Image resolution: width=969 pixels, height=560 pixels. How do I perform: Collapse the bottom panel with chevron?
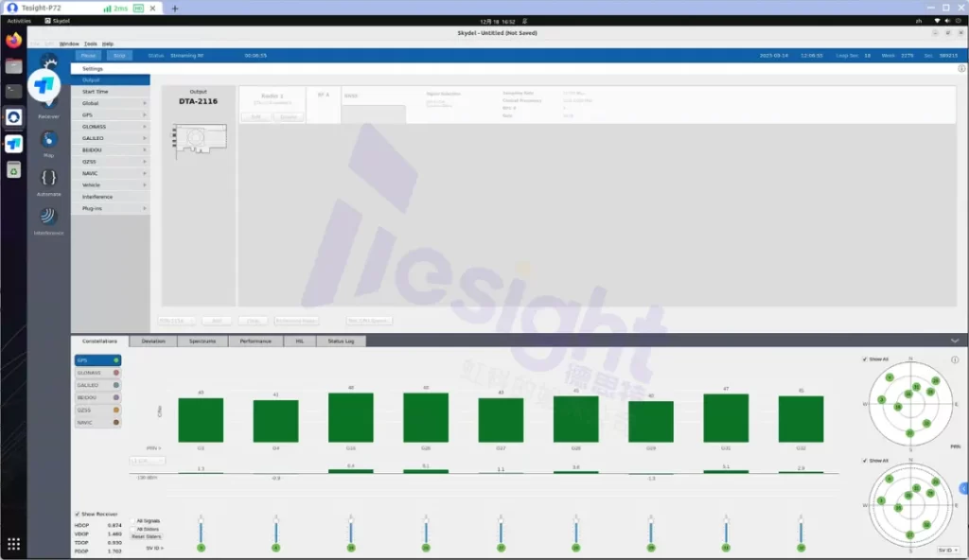(955, 341)
